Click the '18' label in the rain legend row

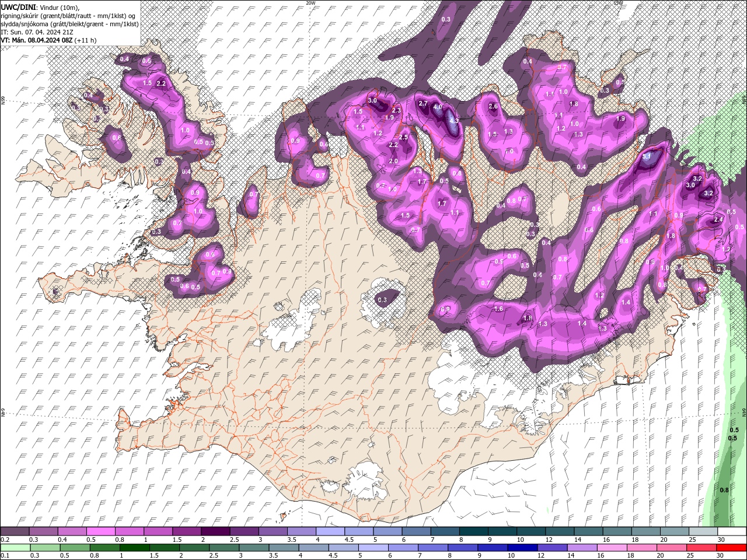[631, 555]
